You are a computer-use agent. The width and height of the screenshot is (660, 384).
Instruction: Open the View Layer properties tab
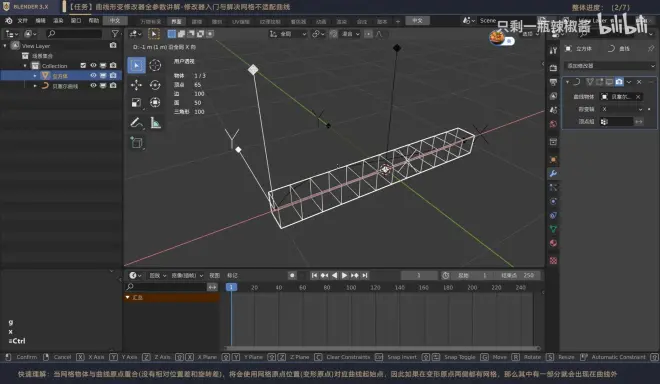[x=554, y=96]
